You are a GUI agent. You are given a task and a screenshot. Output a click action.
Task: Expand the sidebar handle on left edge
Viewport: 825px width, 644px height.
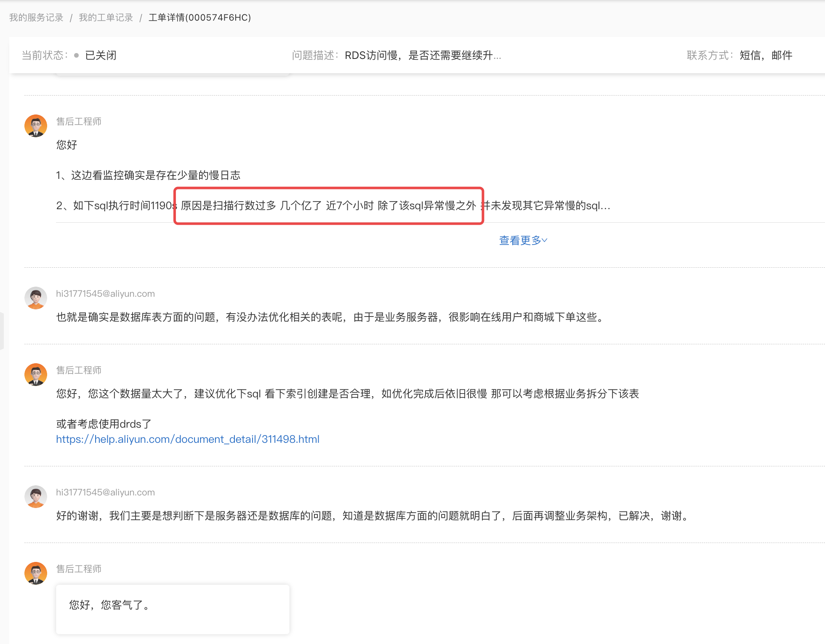[x=2, y=331]
